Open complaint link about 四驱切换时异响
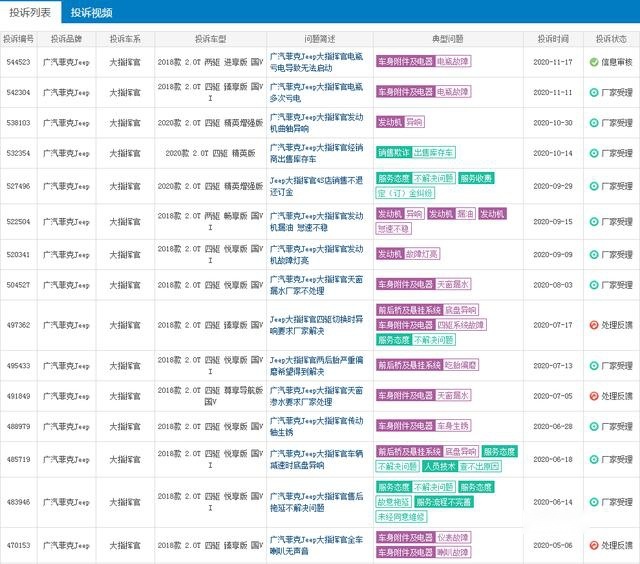 tap(316, 325)
